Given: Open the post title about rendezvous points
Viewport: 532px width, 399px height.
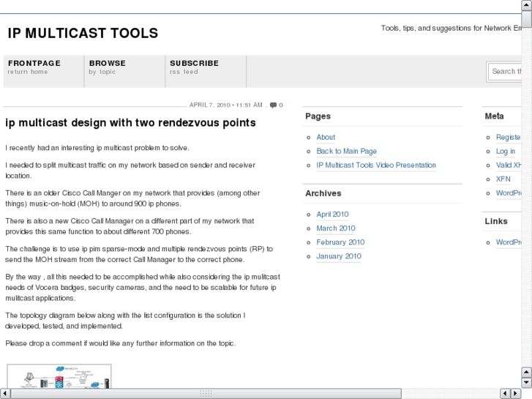Looking at the screenshot, I should (131, 123).
